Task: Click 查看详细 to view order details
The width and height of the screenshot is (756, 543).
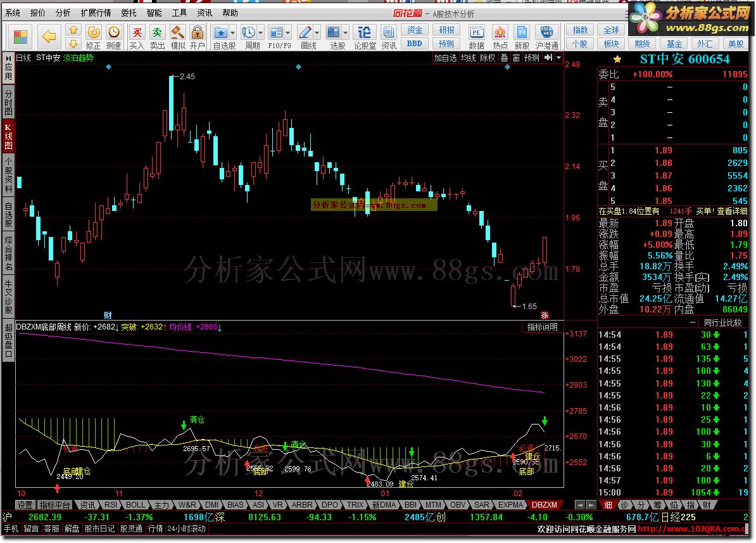Action: [732, 212]
